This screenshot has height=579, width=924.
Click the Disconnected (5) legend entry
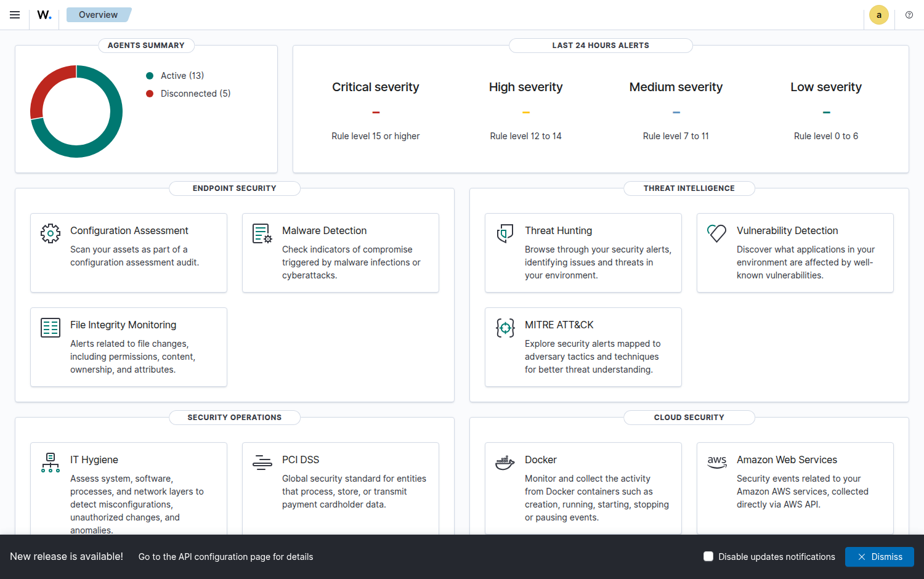tap(196, 94)
